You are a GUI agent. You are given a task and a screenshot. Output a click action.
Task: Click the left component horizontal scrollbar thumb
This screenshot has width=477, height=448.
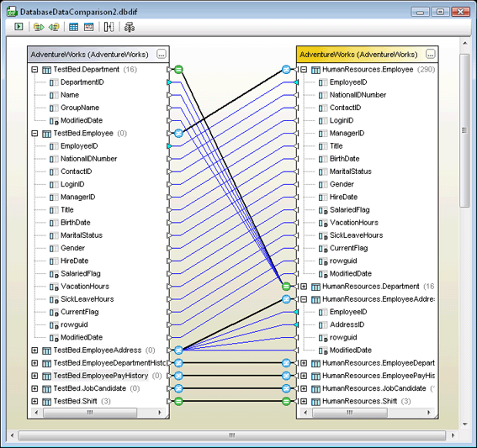pyautogui.click(x=90, y=413)
